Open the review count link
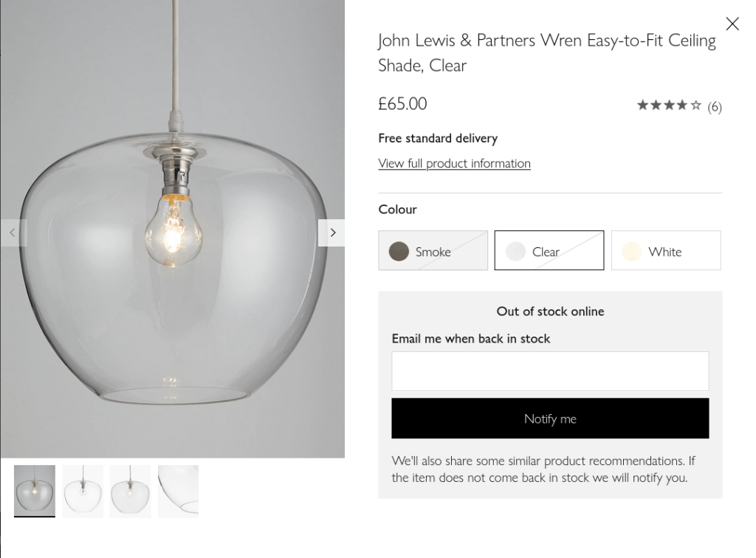The image size is (756, 558). 715,106
